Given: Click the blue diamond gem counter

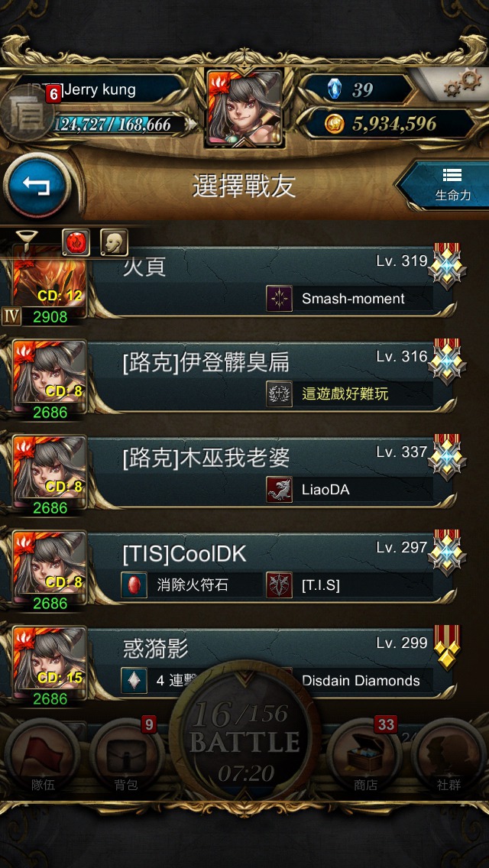Looking at the screenshot, I should [x=358, y=89].
